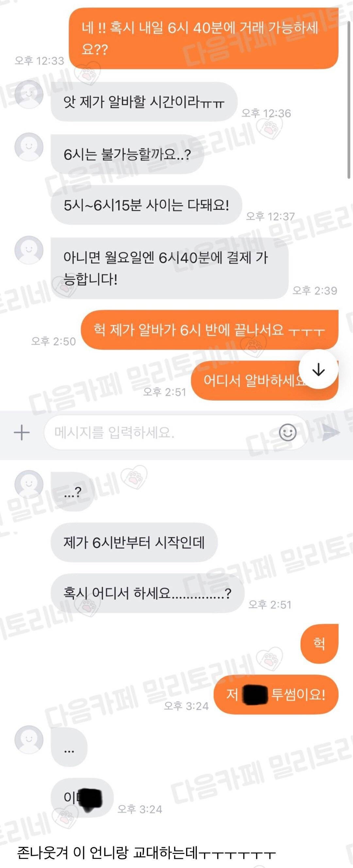Screen dimensions: 353x868
Task: Send message with the paper plane icon
Action: pos(330,433)
